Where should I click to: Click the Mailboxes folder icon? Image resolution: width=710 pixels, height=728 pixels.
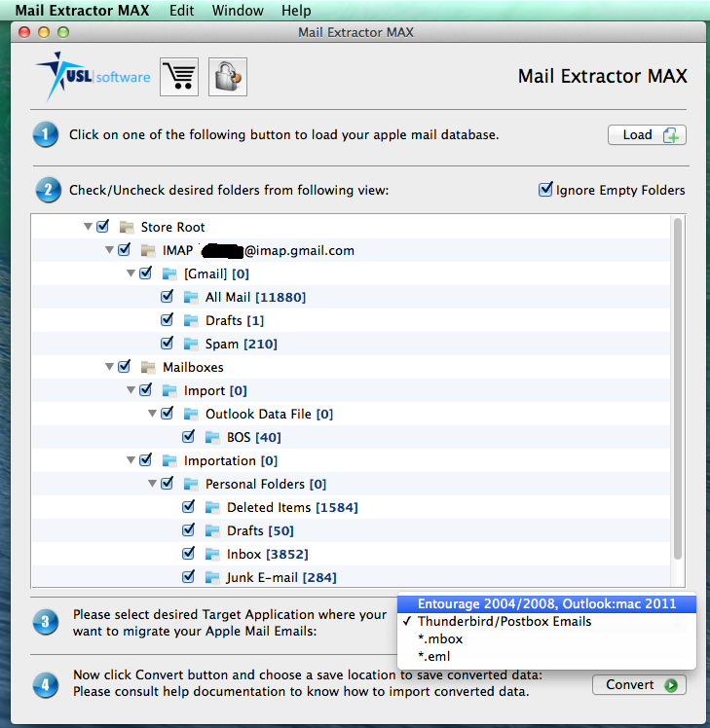click(148, 367)
